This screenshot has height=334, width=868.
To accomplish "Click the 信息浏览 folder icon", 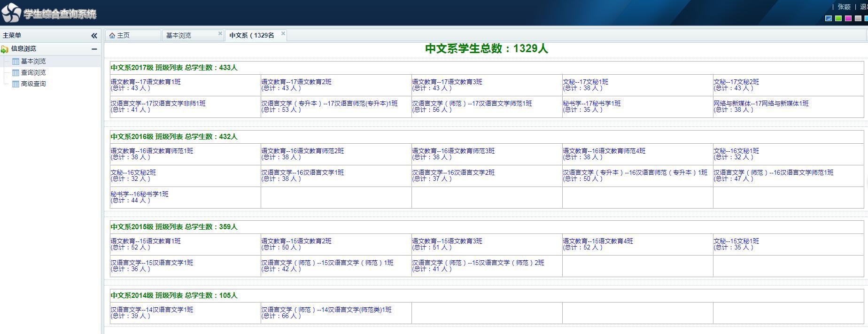I will [x=5, y=49].
